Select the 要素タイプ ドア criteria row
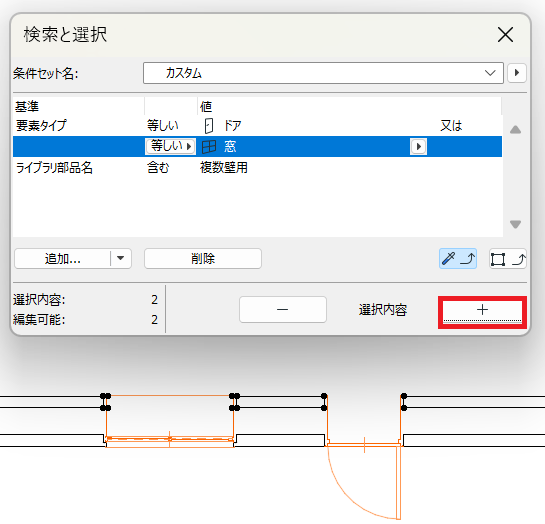 (257, 125)
